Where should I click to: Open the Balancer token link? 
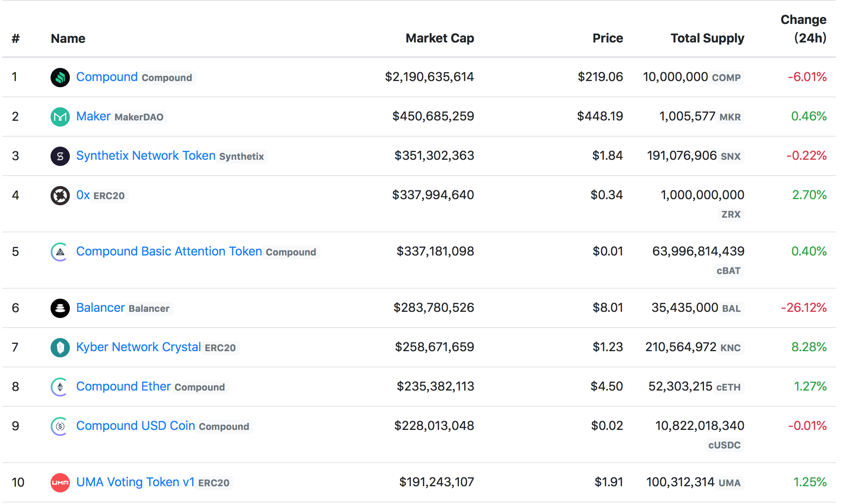click(x=100, y=308)
